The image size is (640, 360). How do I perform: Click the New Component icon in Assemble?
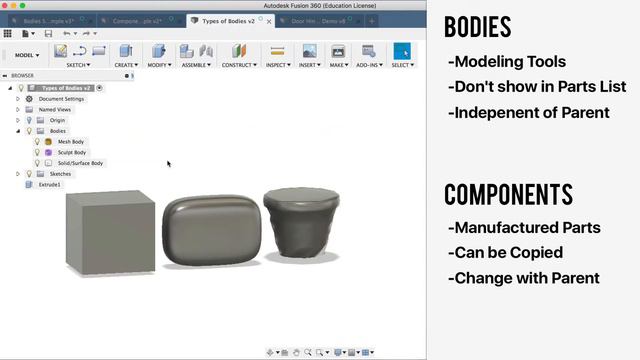[x=187, y=51]
